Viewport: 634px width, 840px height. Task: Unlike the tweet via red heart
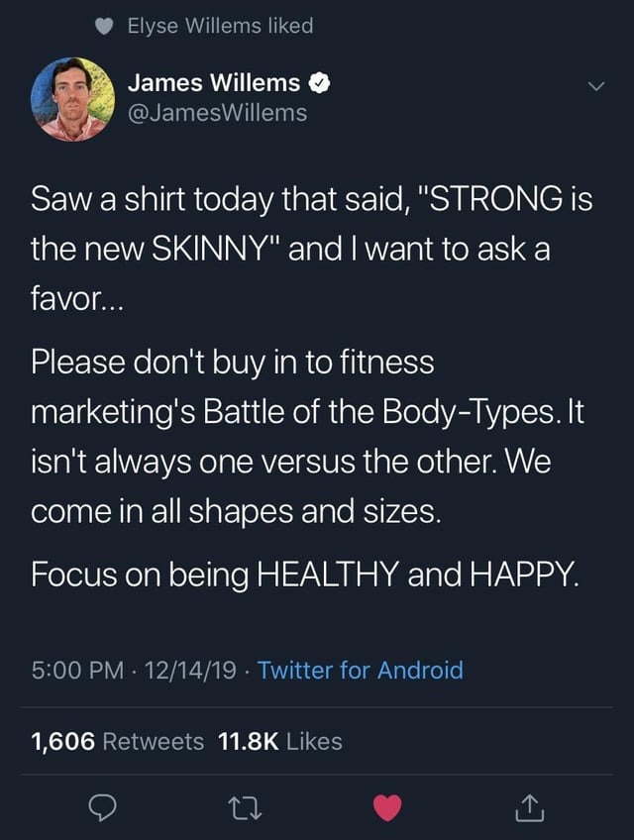389,809
